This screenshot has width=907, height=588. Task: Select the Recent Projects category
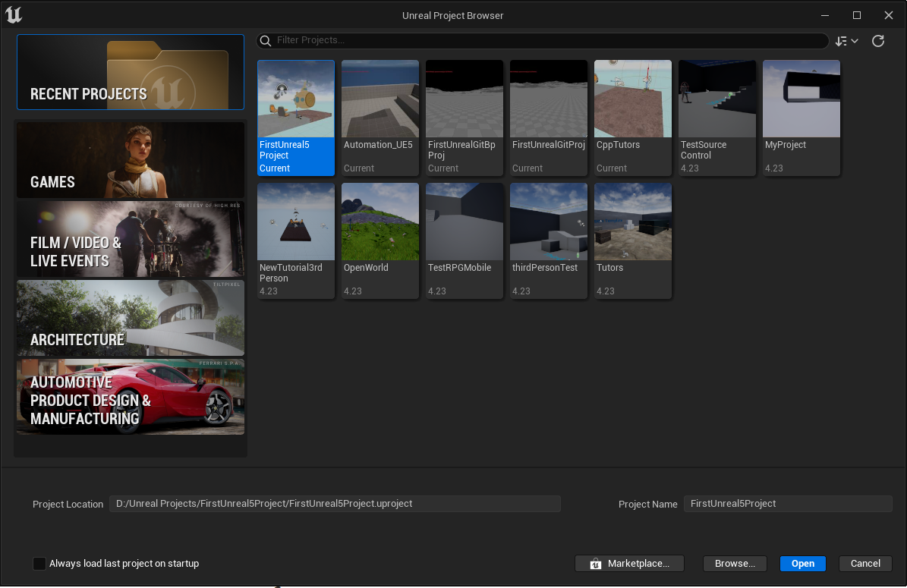pos(131,72)
